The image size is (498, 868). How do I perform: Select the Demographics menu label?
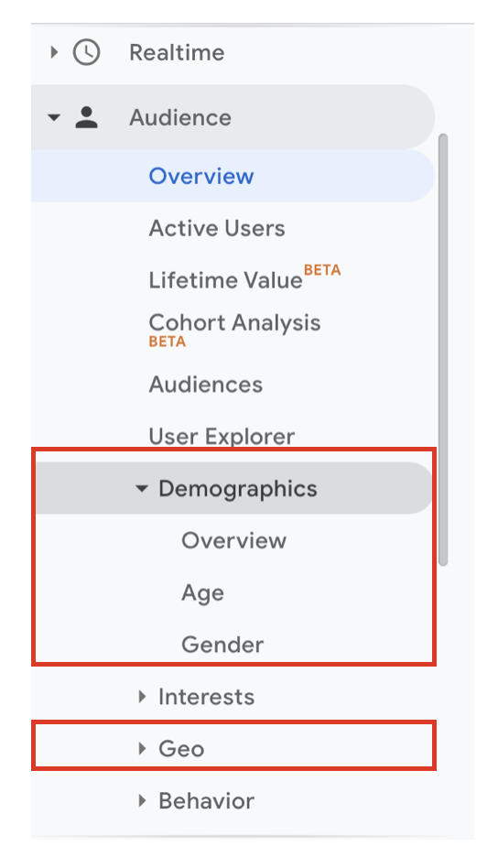point(237,488)
